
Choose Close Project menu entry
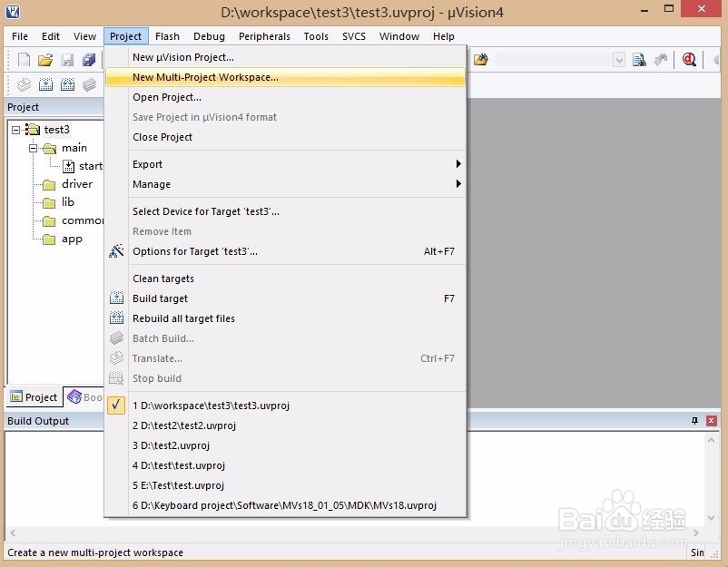tap(285, 137)
